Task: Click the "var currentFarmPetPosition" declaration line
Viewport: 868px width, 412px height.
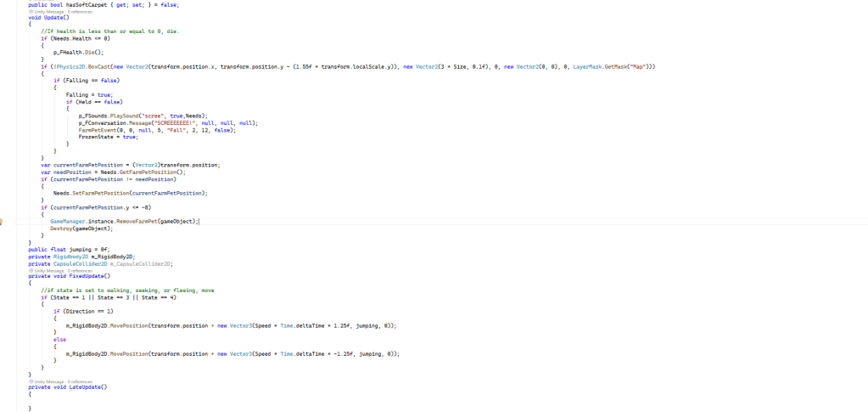Action: (131, 165)
